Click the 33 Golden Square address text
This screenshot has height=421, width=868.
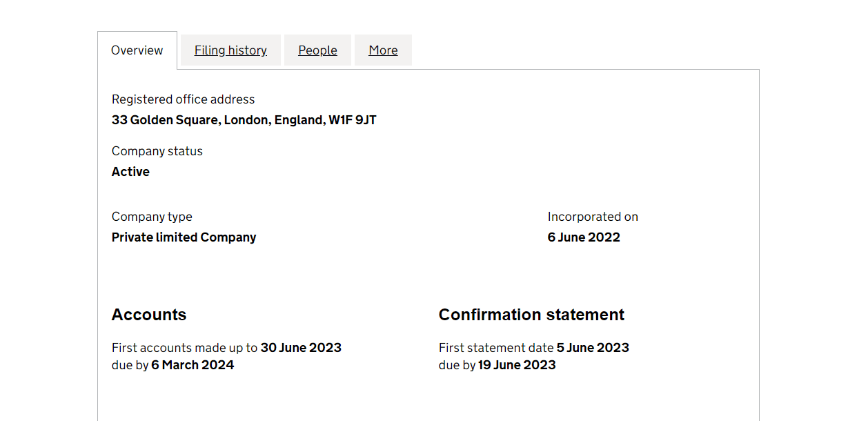(x=244, y=120)
